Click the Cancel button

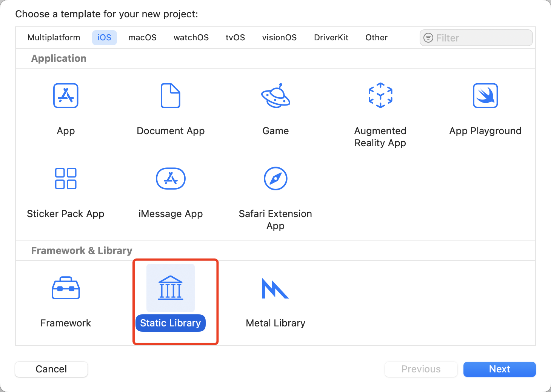[x=51, y=369]
